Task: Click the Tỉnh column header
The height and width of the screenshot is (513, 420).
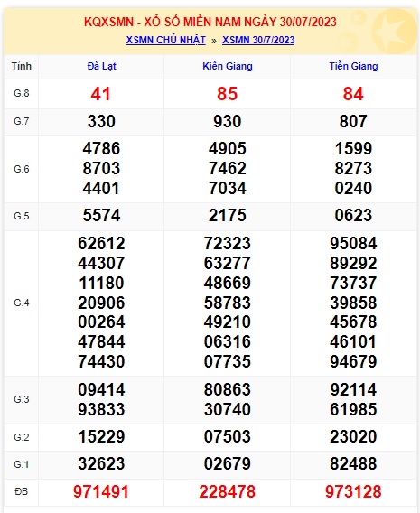Action: (x=22, y=66)
